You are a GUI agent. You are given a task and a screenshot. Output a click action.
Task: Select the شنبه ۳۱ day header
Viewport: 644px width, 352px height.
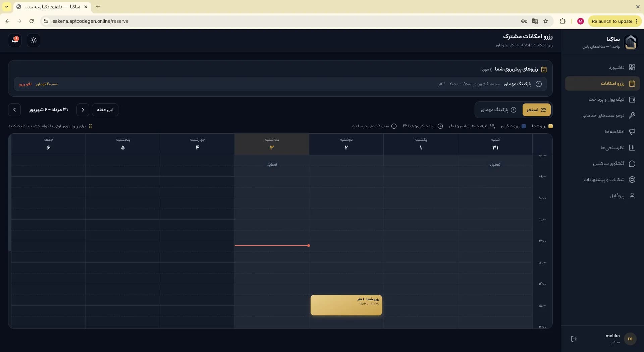click(495, 144)
